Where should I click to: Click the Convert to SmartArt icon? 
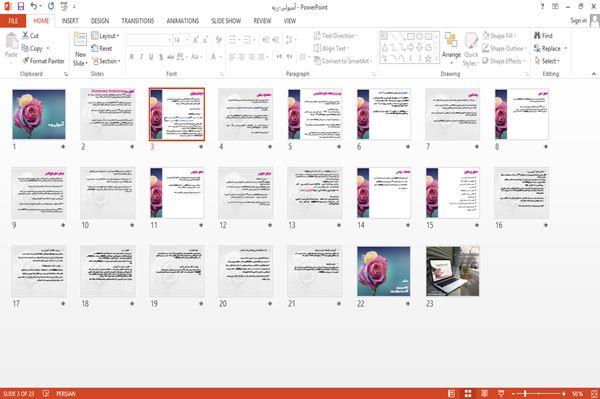click(x=317, y=60)
